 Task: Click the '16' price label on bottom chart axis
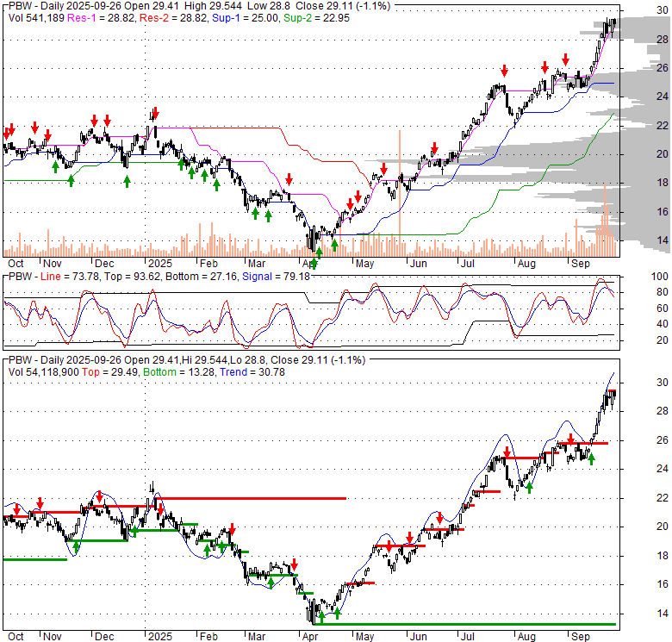click(663, 584)
